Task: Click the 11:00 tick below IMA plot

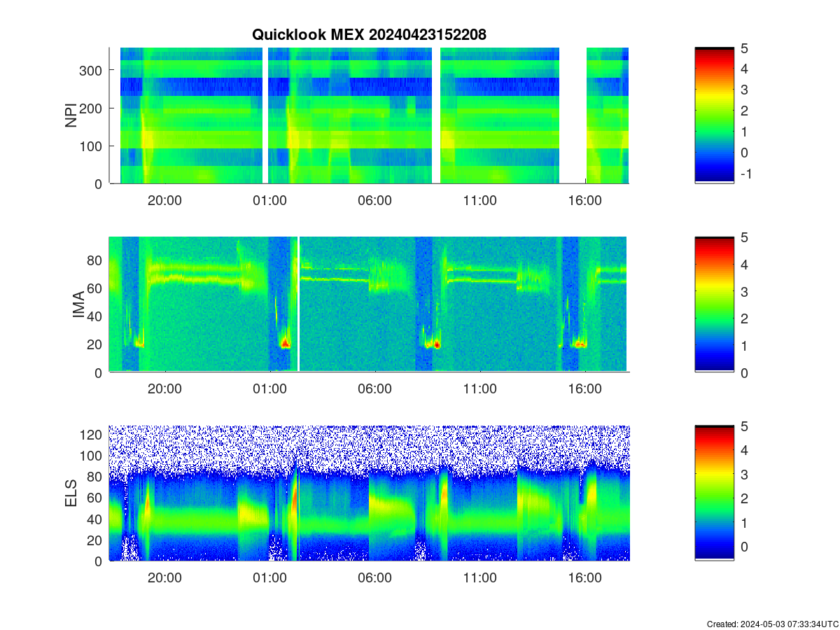Action: 479,389
